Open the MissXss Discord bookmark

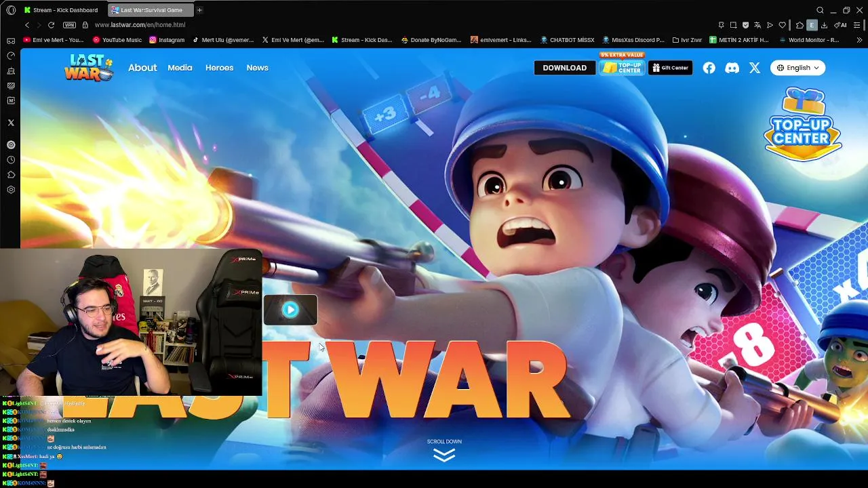pyautogui.click(x=633, y=40)
